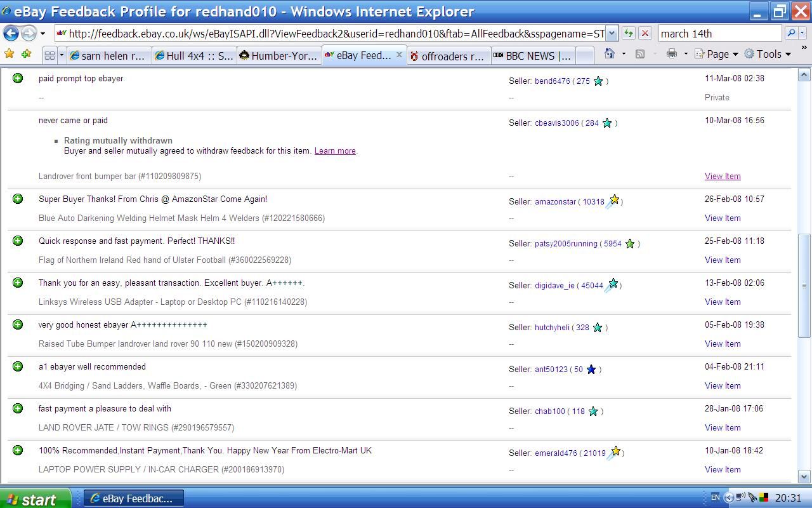
Task: Click the Add to Favorites plus-star icon
Action: click(26, 55)
